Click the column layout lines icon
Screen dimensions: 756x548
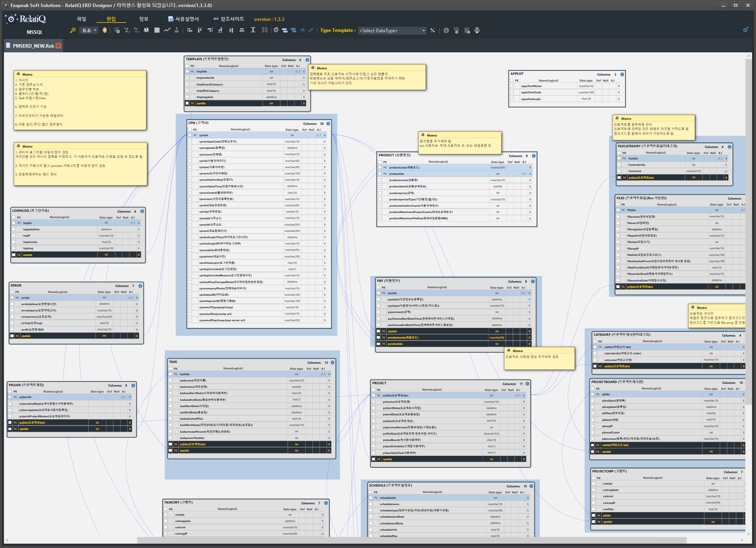coord(264,30)
